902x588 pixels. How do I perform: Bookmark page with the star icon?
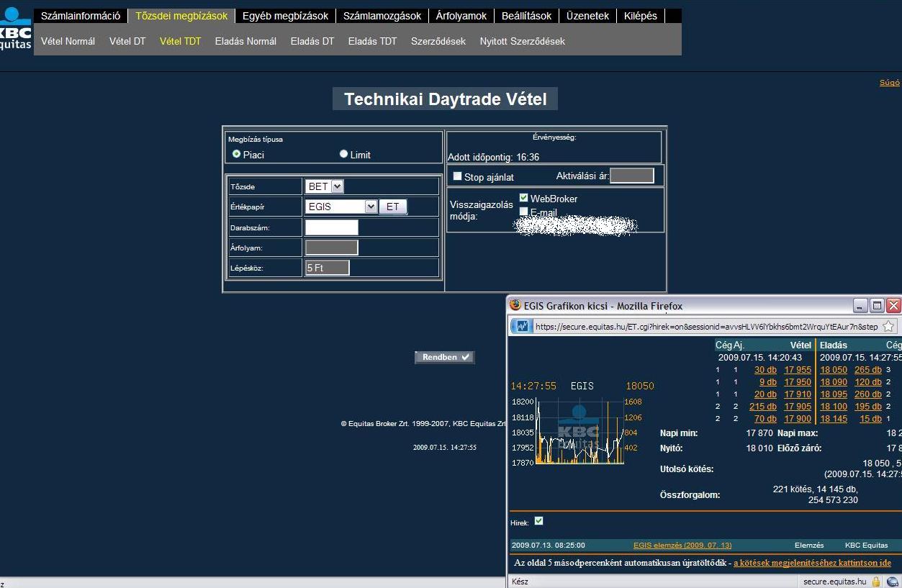[x=888, y=326]
